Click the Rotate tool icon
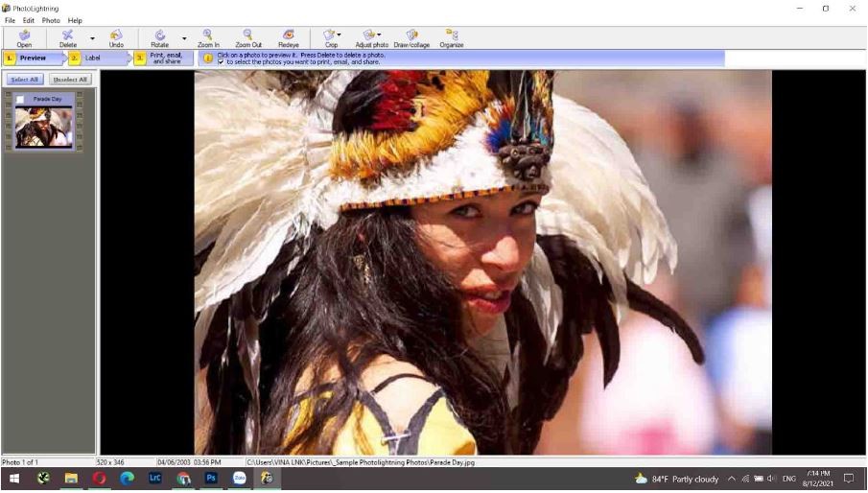This screenshot has width=868, height=493. [159, 37]
